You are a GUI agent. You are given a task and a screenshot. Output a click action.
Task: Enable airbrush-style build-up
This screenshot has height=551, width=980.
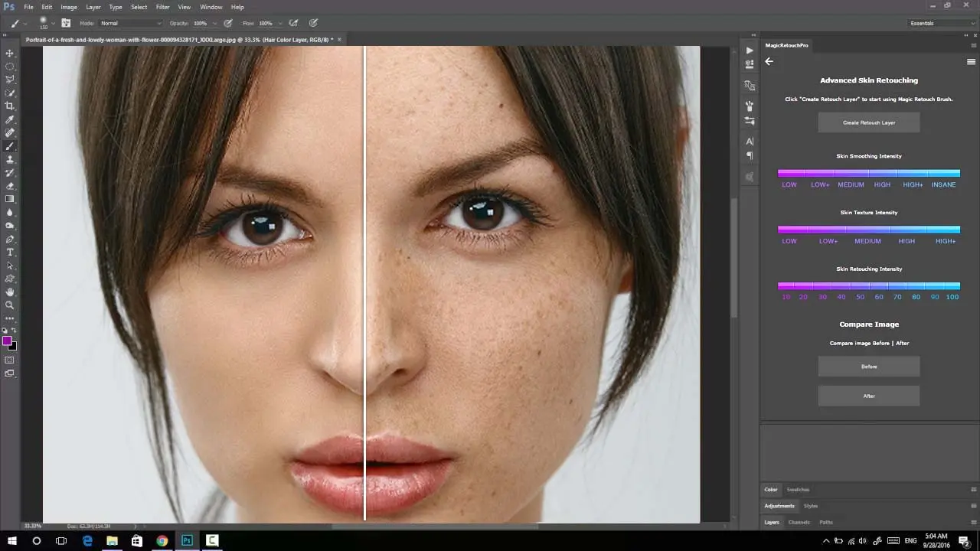point(293,23)
